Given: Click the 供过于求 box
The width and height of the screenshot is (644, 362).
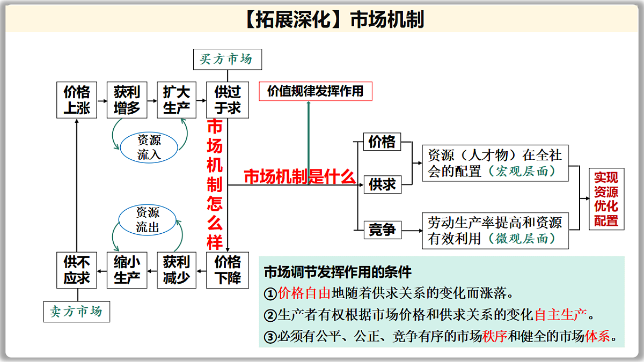Looking at the screenshot, I should click(x=228, y=100).
